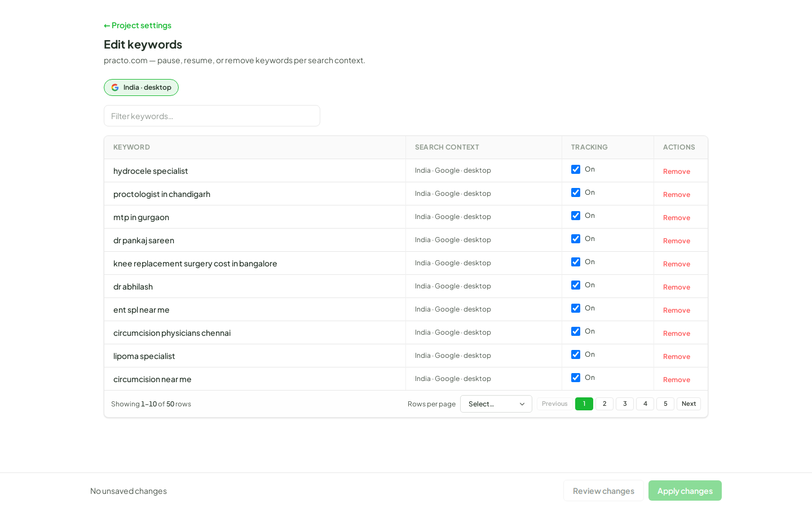Remove dr pankaj sareen keyword
Screen dimensions: 812x508
677,241
